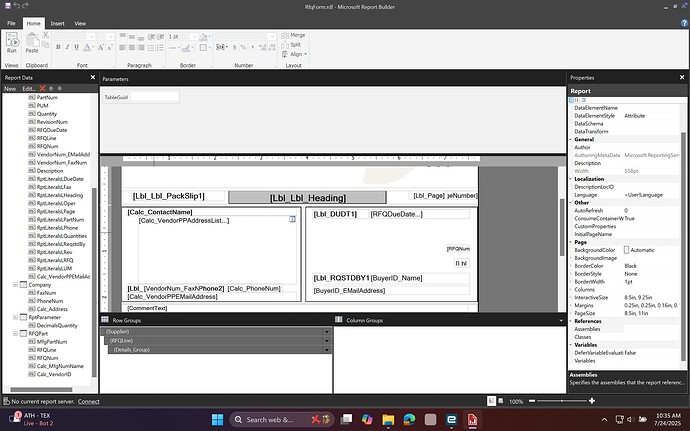The image size is (690, 431).
Task: Click New in Report Data toolbar
Action: tap(10, 88)
